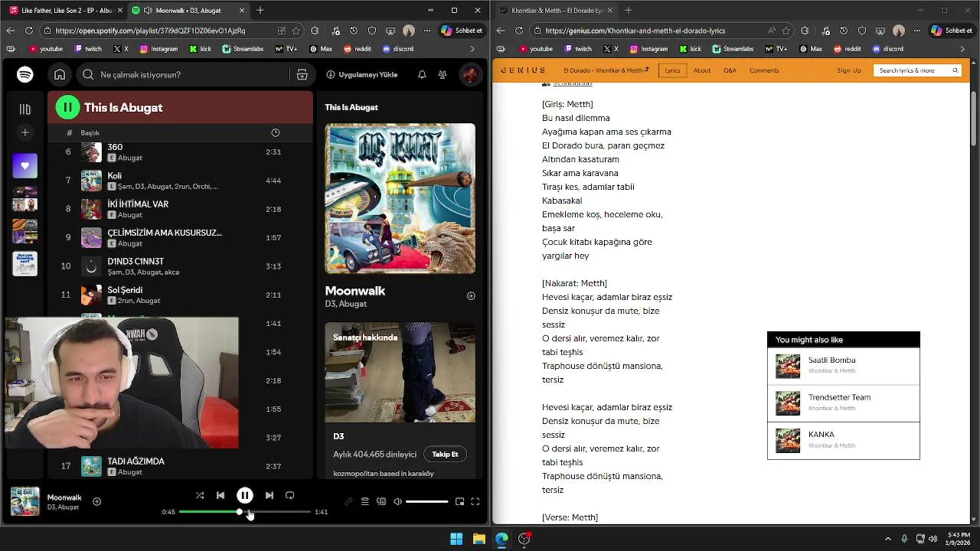
Task: Select track TADI AĞZIMDA
Action: tap(181, 466)
